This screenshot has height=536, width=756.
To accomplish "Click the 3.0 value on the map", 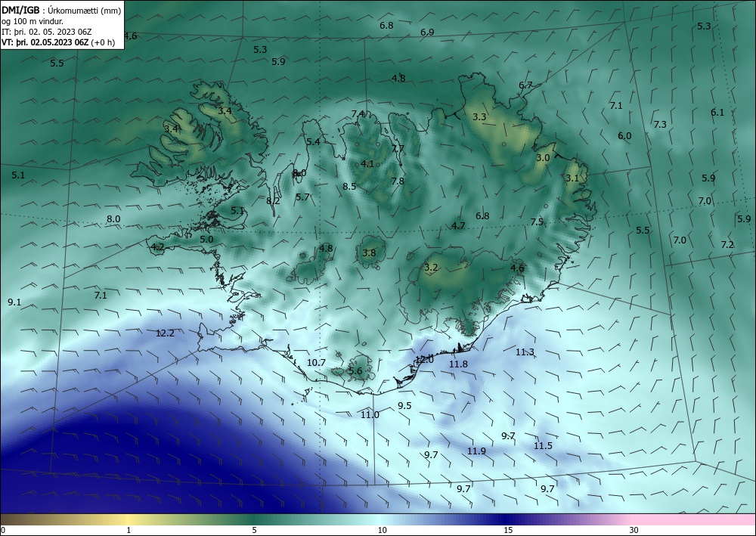I will (543, 158).
